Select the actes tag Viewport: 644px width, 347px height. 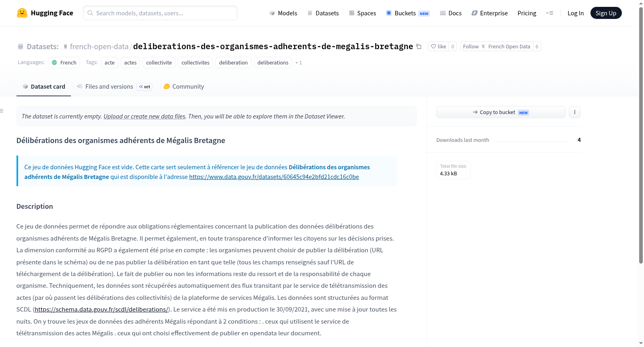[x=130, y=62]
